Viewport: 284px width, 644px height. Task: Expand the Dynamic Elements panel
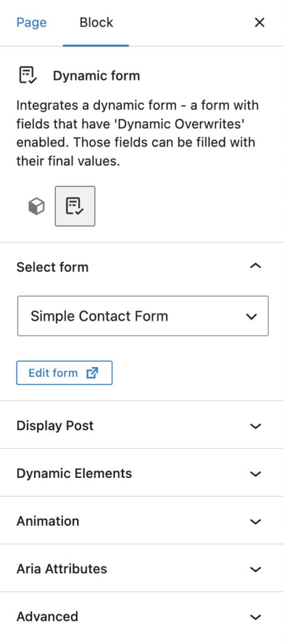[x=142, y=474]
